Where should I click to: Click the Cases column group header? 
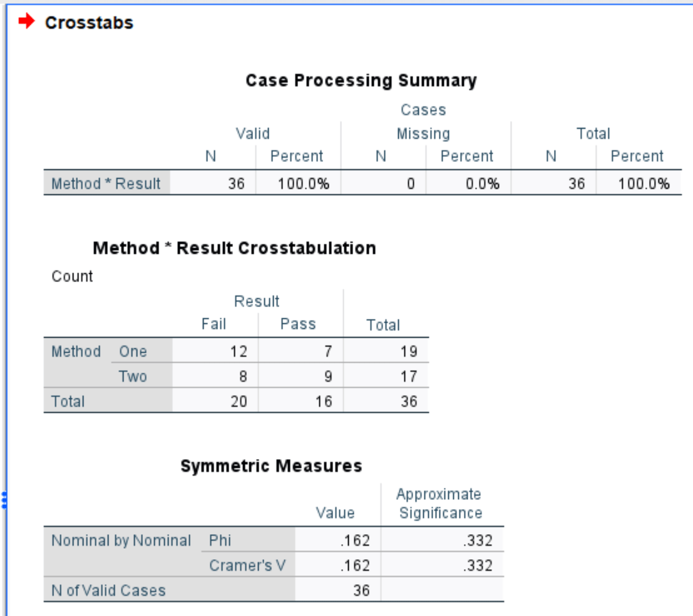[x=423, y=110]
